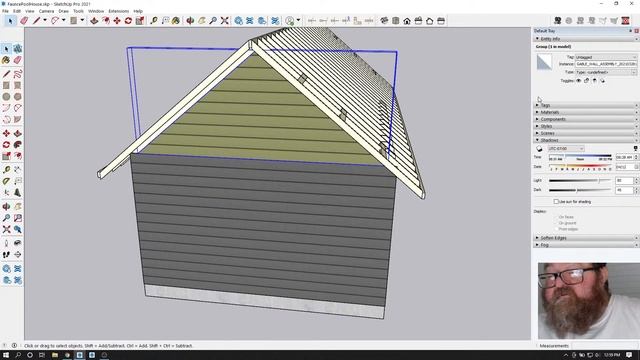The width and height of the screenshot is (640, 360).
Task: Select the Dimension tool in left toolbar
Action: (x=18, y=169)
